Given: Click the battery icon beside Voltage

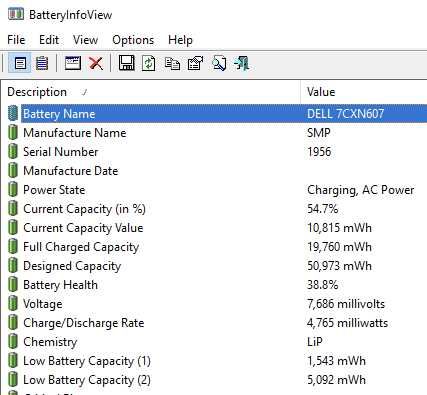Looking at the screenshot, I should click(13, 304).
